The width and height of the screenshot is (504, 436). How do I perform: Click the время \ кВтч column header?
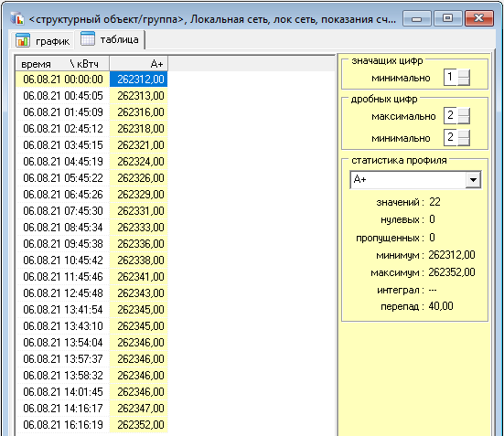[62, 64]
